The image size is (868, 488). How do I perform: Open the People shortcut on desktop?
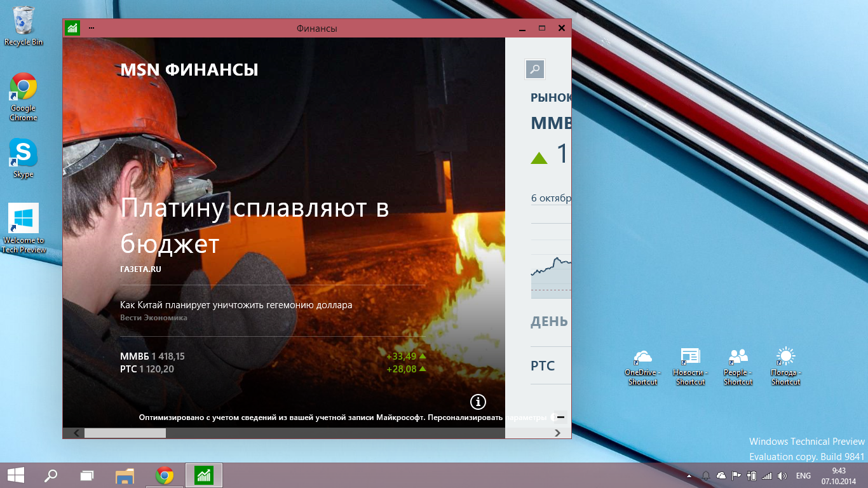tap(738, 367)
